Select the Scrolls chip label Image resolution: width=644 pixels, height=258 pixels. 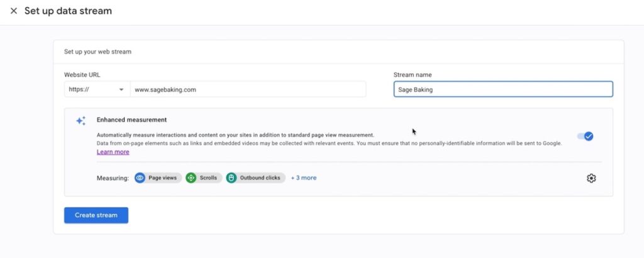click(208, 178)
